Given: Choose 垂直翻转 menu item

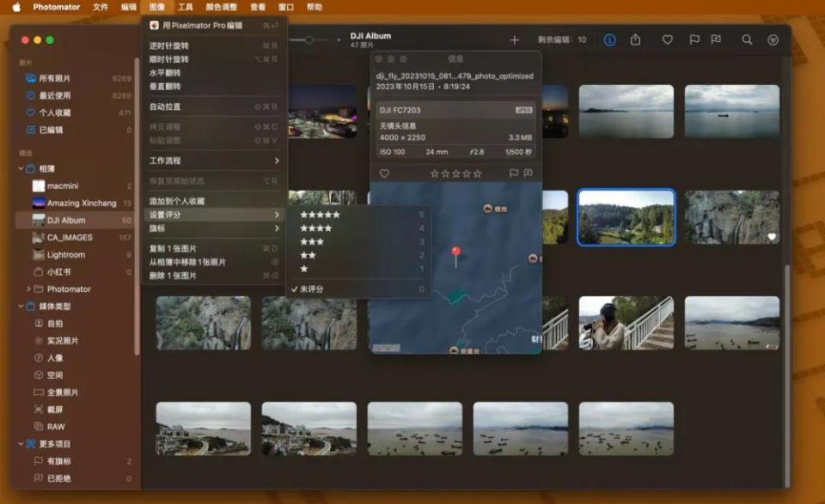Looking at the screenshot, I should (x=214, y=87).
